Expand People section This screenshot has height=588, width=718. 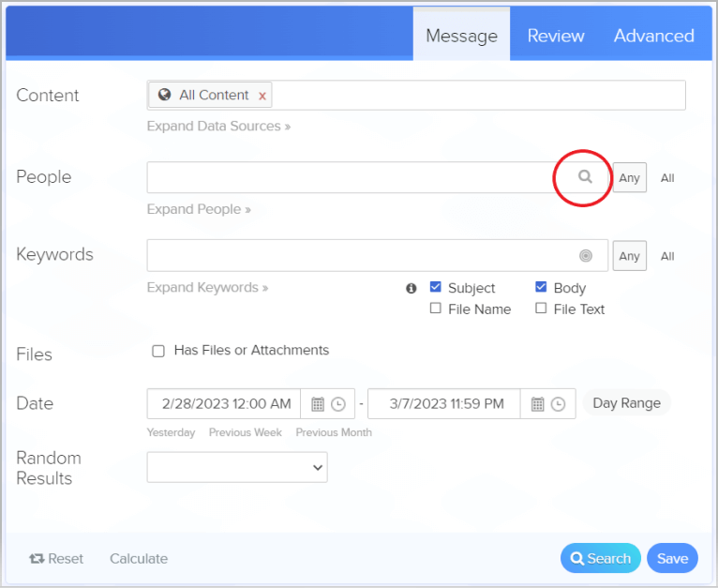[x=199, y=209]
